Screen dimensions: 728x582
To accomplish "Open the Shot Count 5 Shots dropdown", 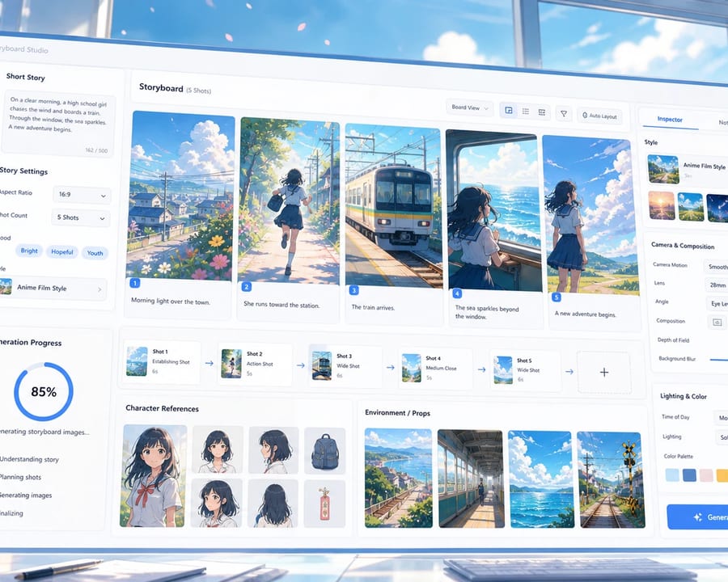I will tap(81, 217).
